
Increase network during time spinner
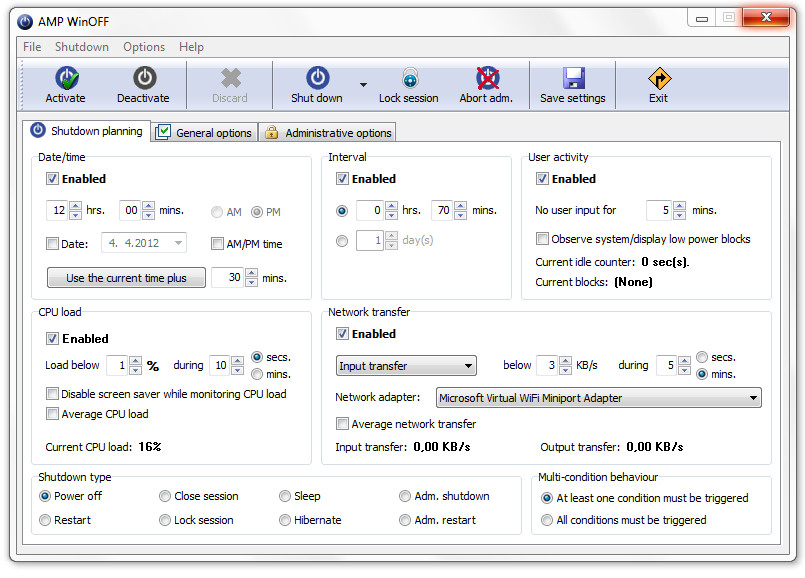pos(684,361)
